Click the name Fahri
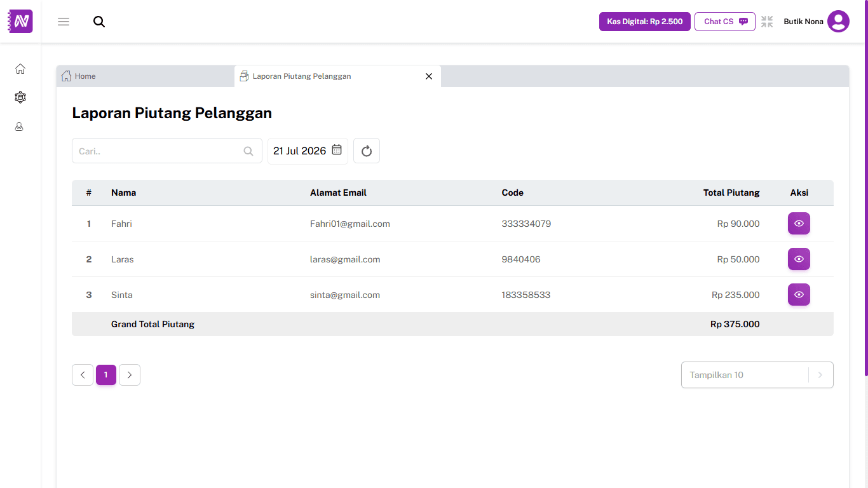 click(x=121, y=224)
